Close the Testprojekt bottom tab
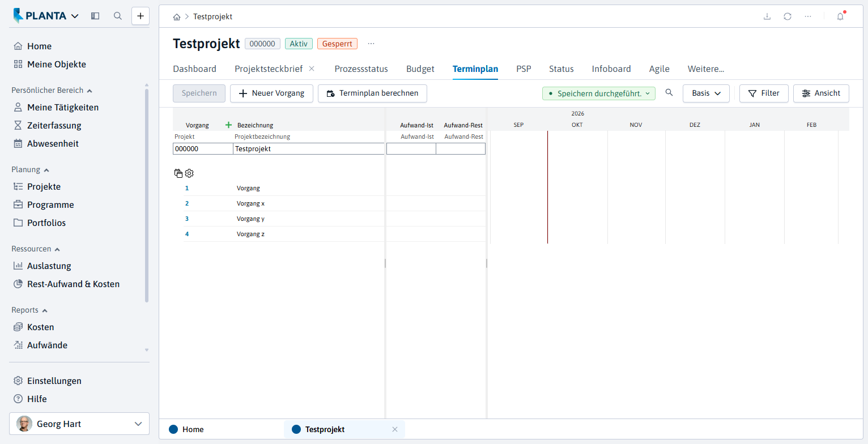The width and height of the screenshot is (868, 444). [395, 429]
